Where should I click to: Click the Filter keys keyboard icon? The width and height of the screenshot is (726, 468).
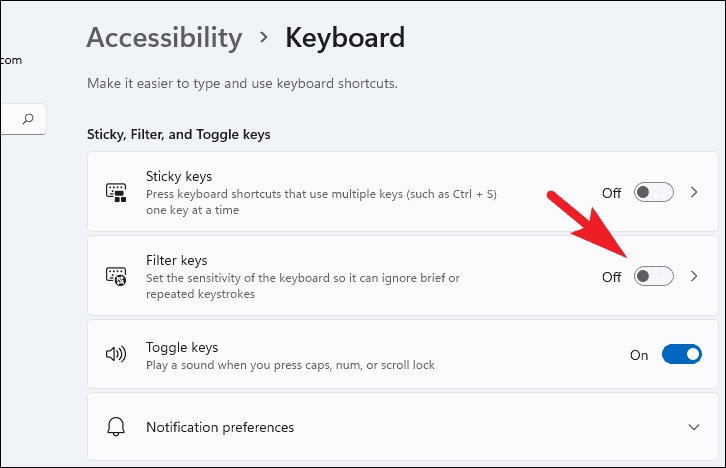[x=116, y=276]
